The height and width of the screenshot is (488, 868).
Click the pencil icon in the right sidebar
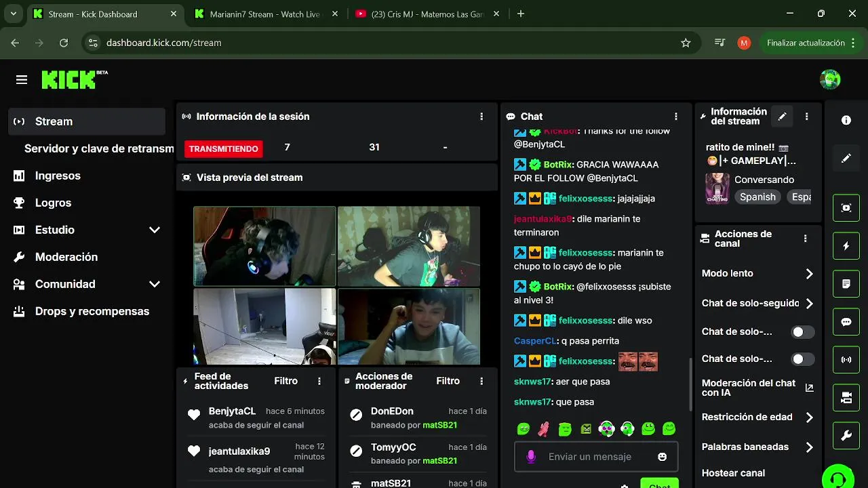point(846,158)
